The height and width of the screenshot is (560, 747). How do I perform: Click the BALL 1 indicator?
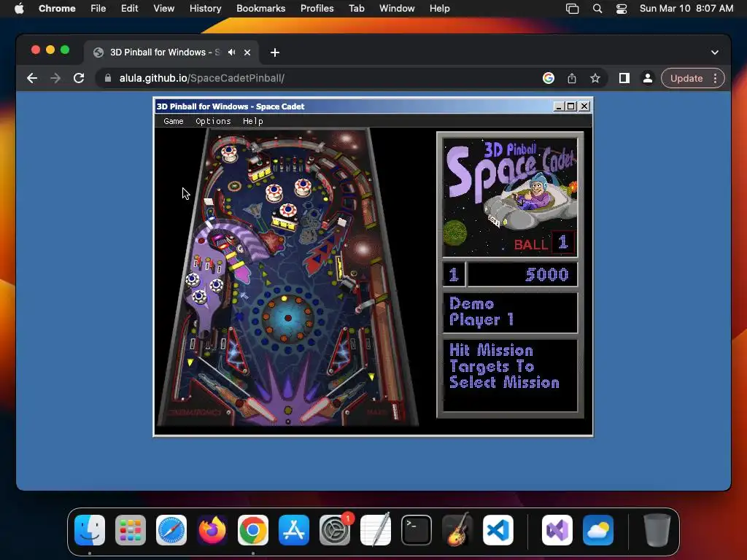(x=543, y=244)
